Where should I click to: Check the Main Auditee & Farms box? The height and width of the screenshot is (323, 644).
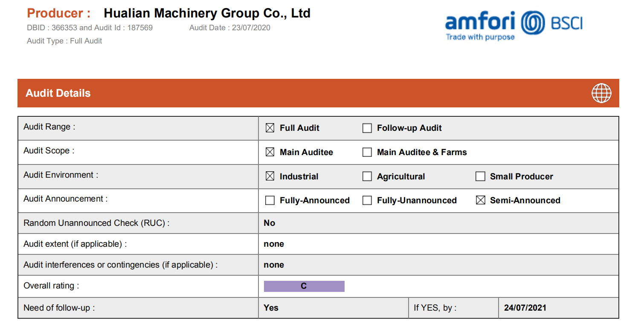(x=367, y=152)
